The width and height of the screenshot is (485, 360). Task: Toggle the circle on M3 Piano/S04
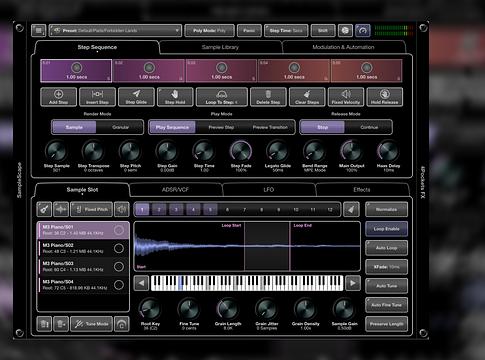point(119,285)
